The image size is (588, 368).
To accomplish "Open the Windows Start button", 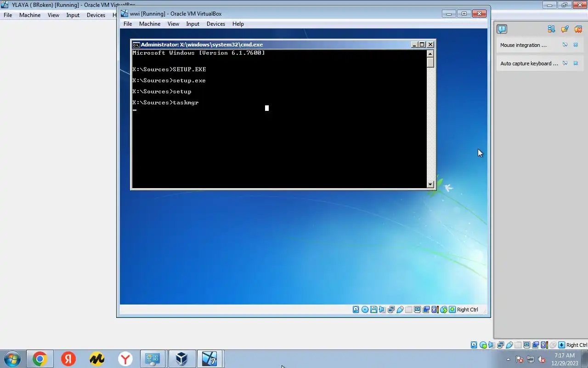I will (x=11, y=359).
